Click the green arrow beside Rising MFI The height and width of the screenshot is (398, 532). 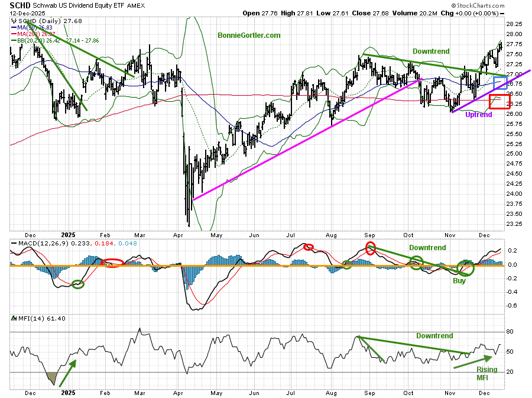click(x=473, y=361)
